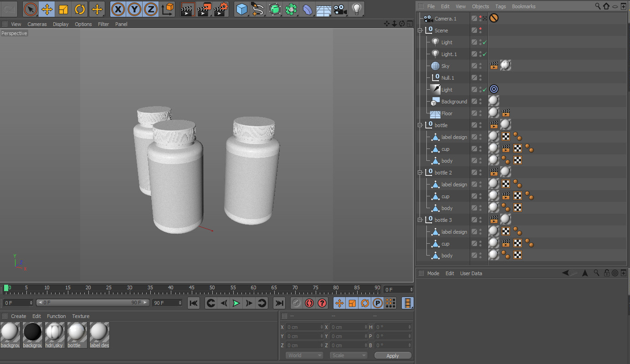Click the Apply button
Image resolution: width=630 pixels, height=364 pixels.
393,355
